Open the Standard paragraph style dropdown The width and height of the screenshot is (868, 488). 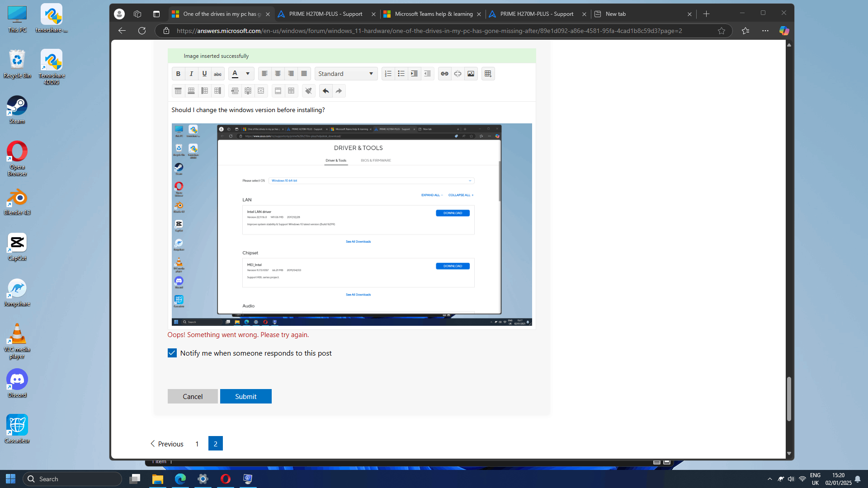pos(346,74)
